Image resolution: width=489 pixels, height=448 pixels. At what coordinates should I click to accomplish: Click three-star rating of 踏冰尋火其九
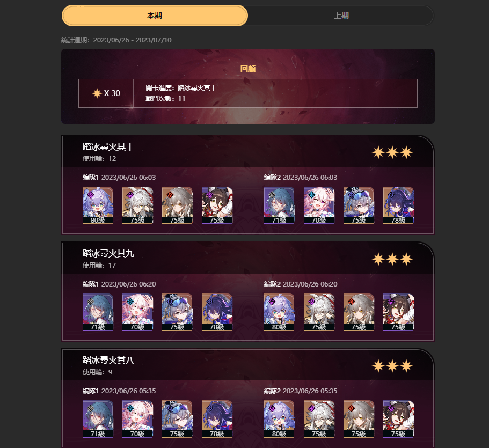(392, 259)
